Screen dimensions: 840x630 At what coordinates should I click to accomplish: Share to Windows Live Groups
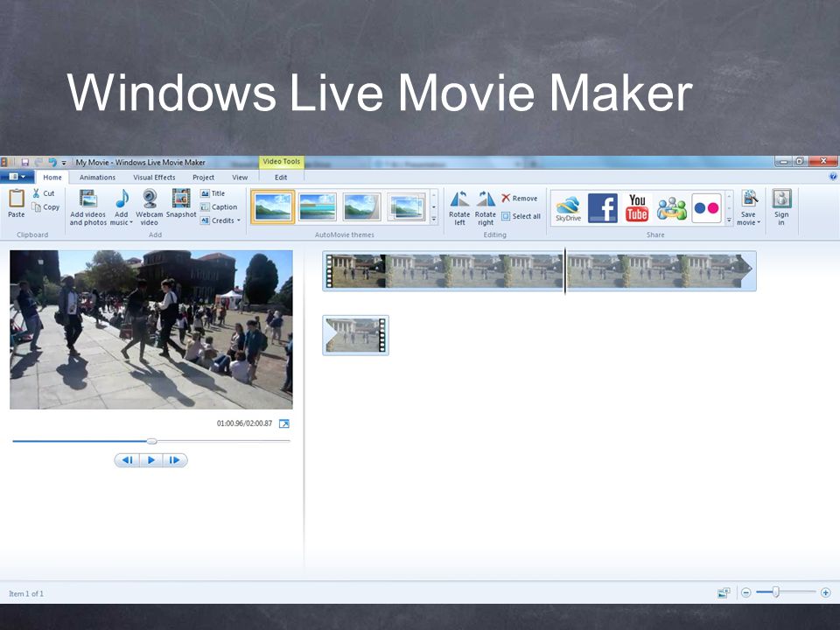coord(672,208)
